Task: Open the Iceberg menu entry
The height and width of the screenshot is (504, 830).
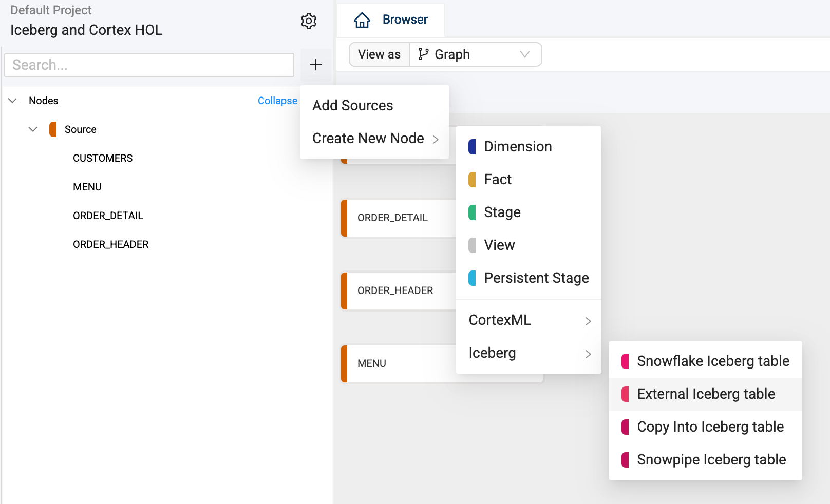Action: pyautogui.click(x=529, y=353)
